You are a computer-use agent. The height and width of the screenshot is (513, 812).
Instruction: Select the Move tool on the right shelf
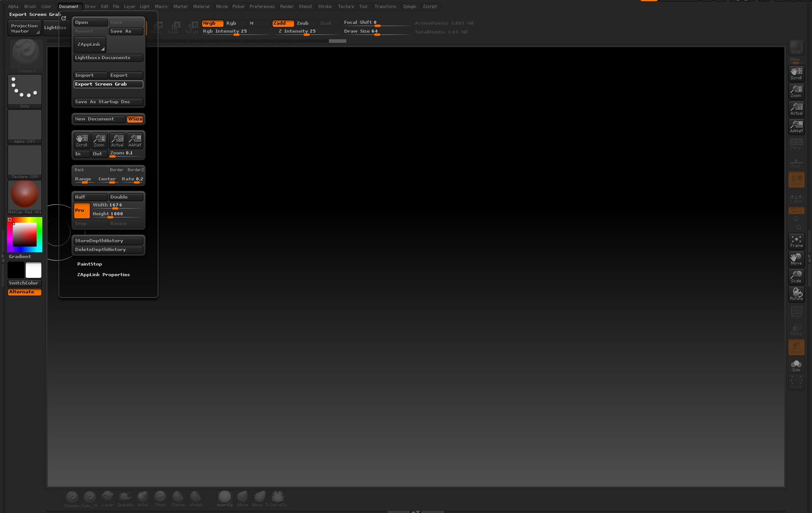click(796, 259)
